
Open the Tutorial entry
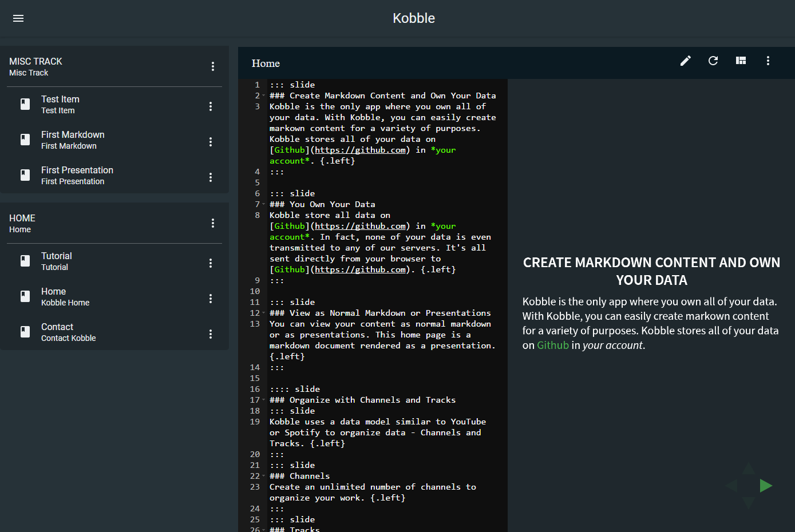point(114,261)
